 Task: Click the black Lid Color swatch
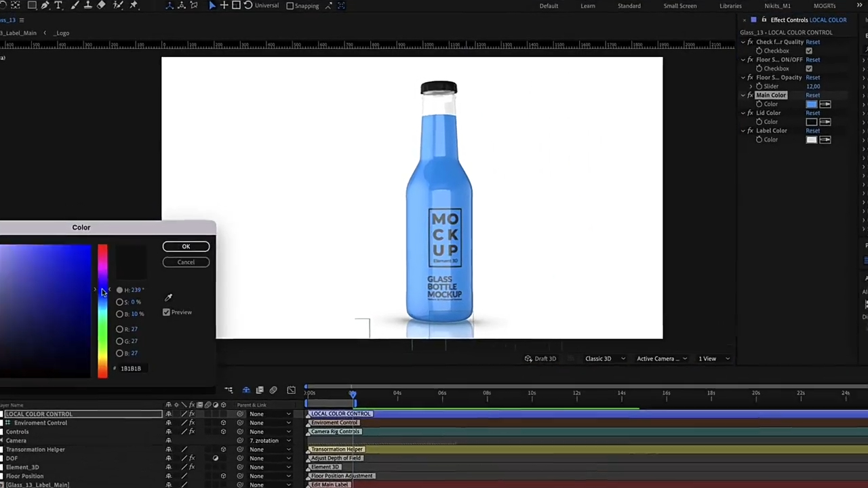[x=811, y=122]
